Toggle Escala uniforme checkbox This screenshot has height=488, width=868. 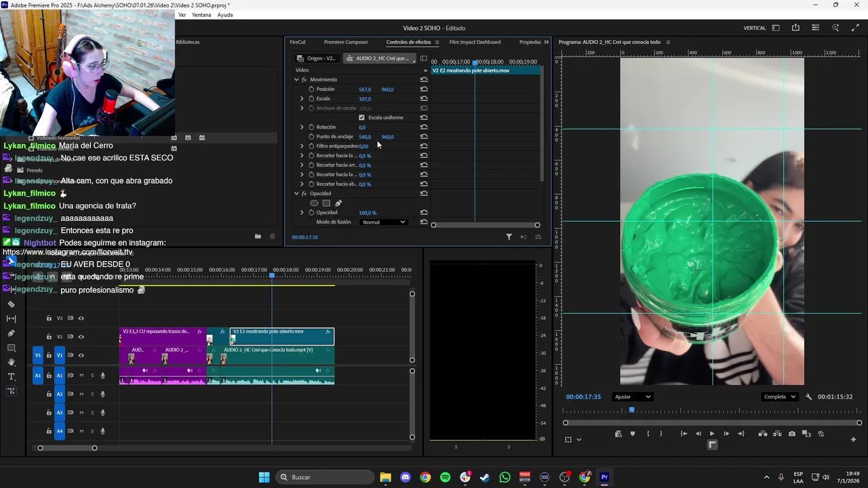coord(361,118)
